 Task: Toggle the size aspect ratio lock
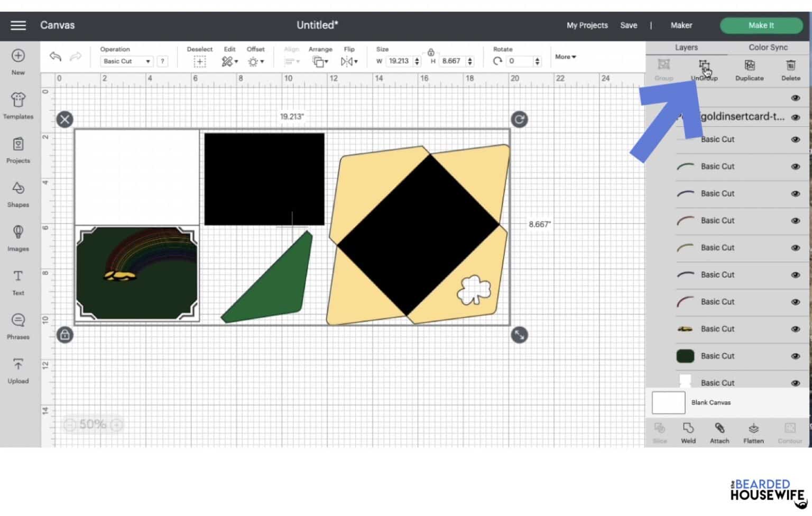[x=431, y=52]
